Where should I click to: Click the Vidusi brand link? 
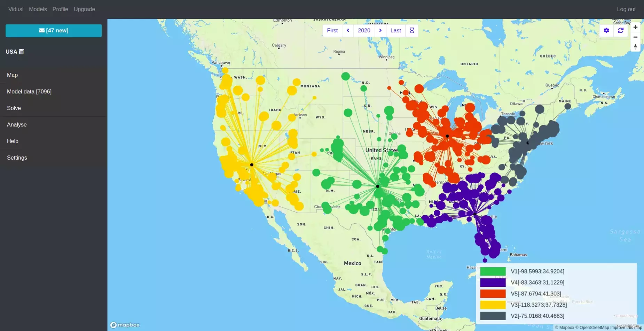tap(16, 9)
